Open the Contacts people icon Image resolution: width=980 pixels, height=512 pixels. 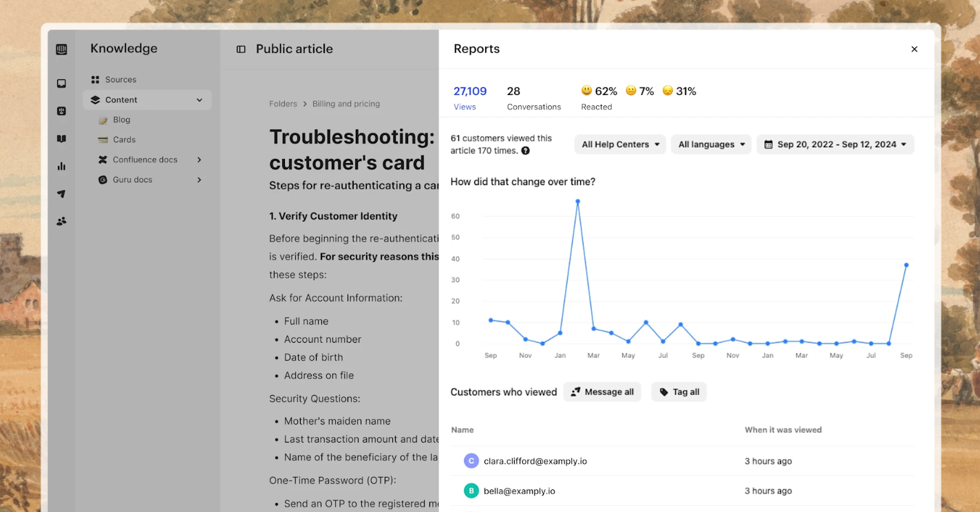pos(61,221)
